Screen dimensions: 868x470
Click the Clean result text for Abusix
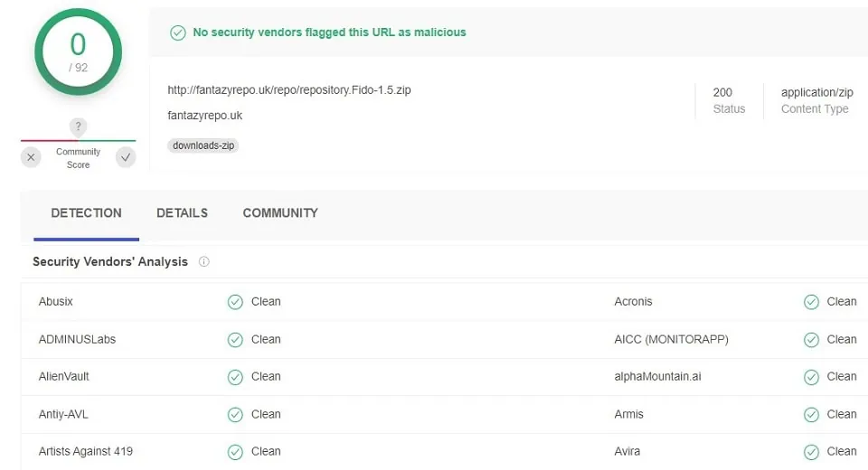pyautogui.click(x=266, y=302)
